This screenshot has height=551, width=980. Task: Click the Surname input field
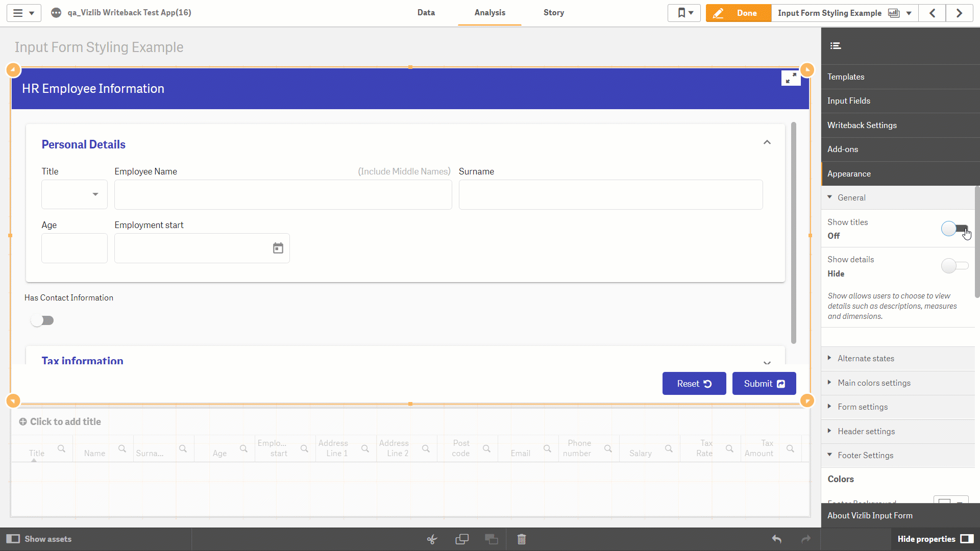tap(611, 194)
